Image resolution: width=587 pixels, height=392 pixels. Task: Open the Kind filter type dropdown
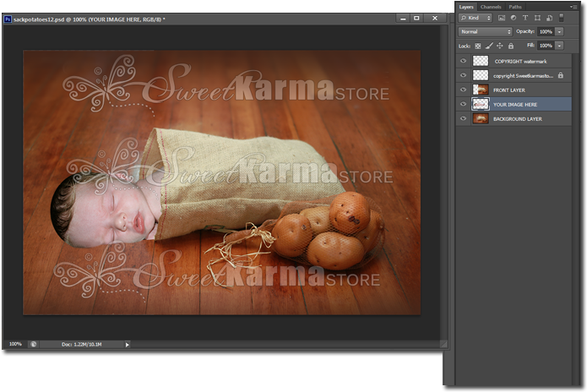(475, 18)
